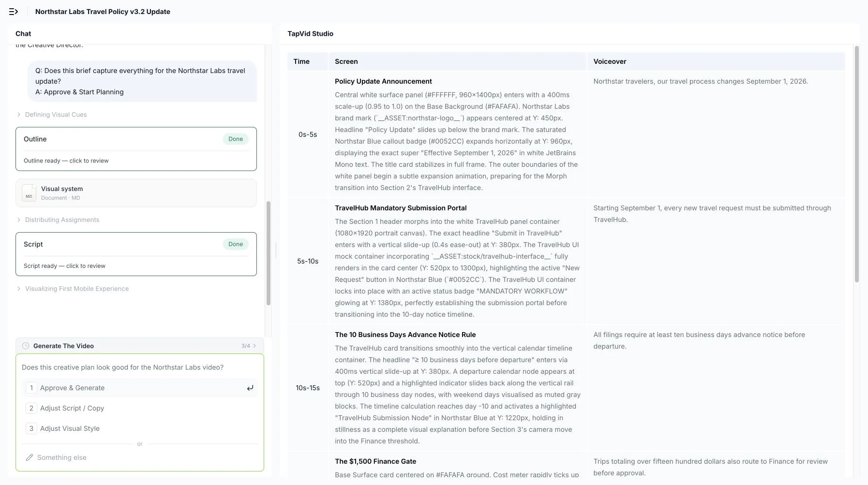Click the TapVid Studio panel heading
The image size is (868, 485).
tap(310, 33)
